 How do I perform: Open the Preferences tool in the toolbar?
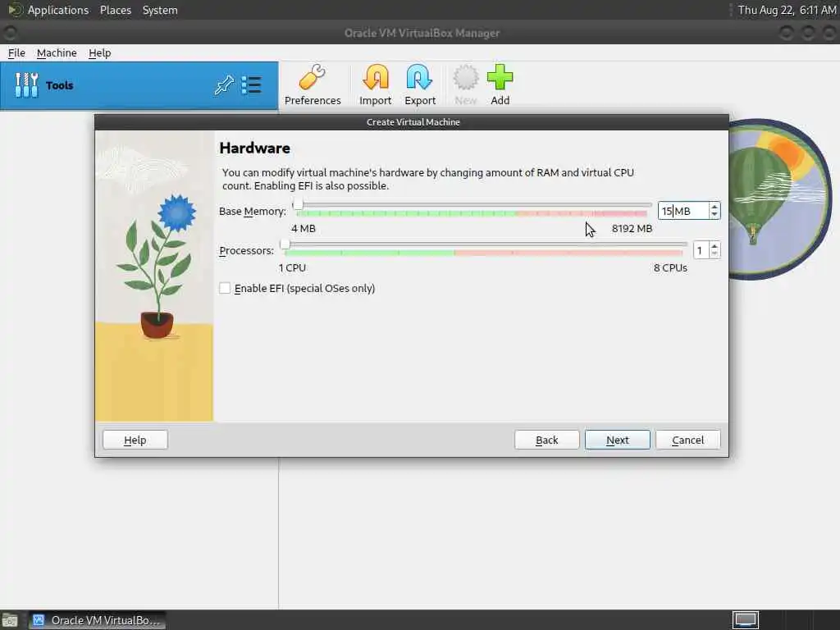pyautogui.click(x=313, y=85)
